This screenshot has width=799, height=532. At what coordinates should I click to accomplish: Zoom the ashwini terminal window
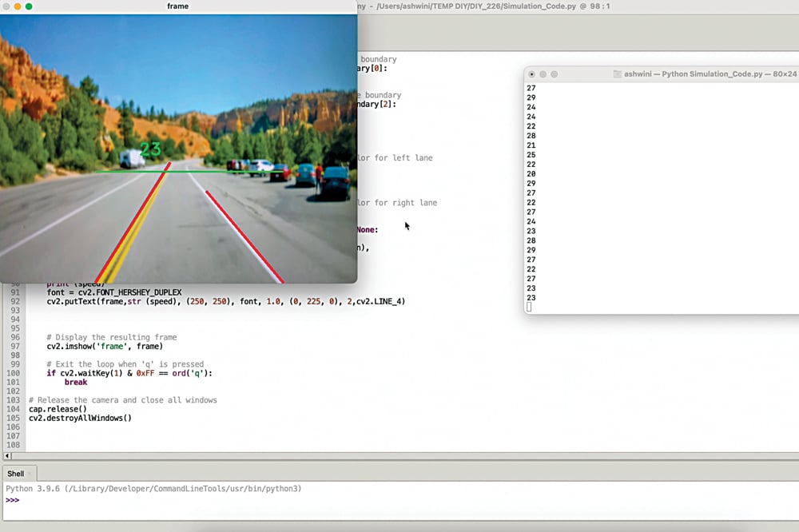click(x=555, y=74)
